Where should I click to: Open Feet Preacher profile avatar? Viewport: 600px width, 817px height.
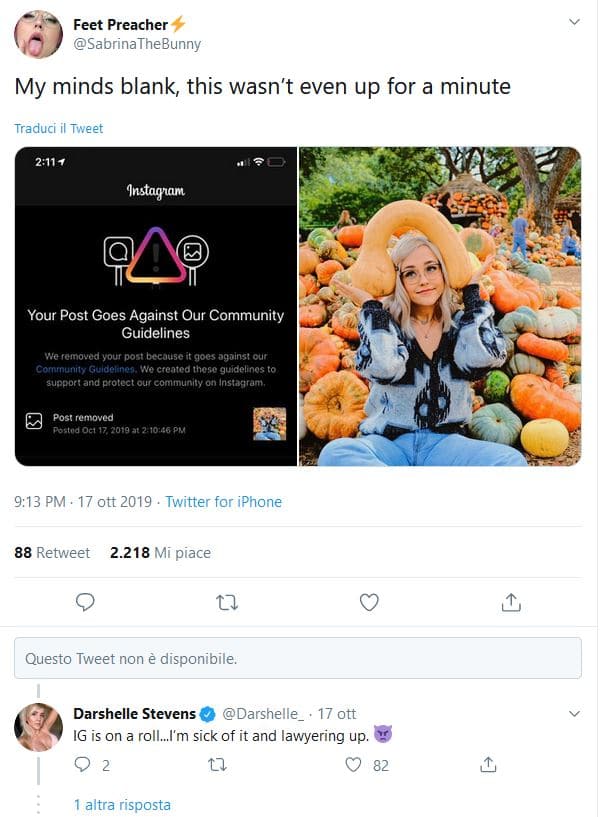tap(38, 35)
